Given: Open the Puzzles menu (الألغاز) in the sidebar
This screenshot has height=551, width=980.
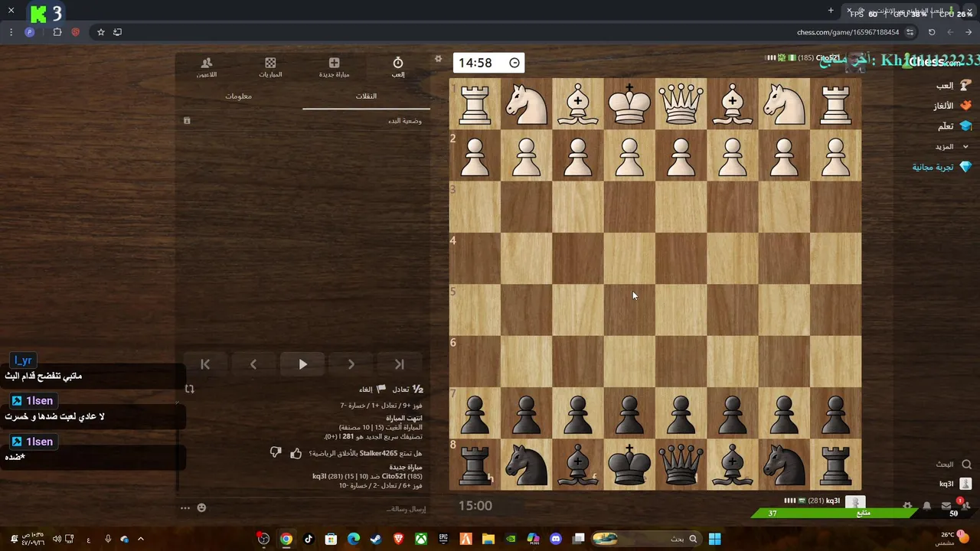Looking at the screenshot, I should pos(952,106).
